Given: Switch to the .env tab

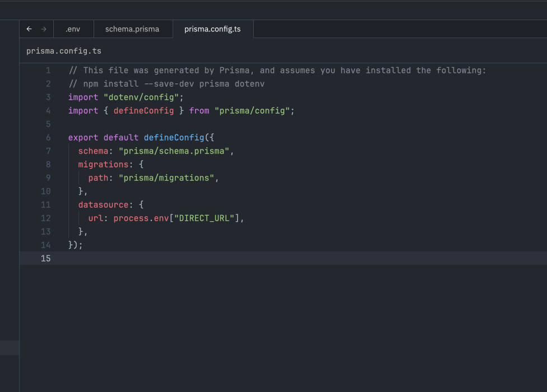Looking at the screenshot, I should (73, 29).
